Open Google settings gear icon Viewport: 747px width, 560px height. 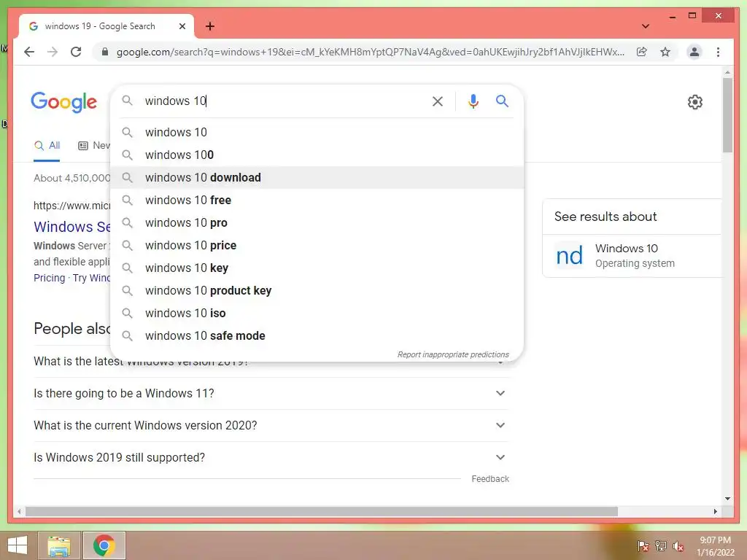[695, 102]
